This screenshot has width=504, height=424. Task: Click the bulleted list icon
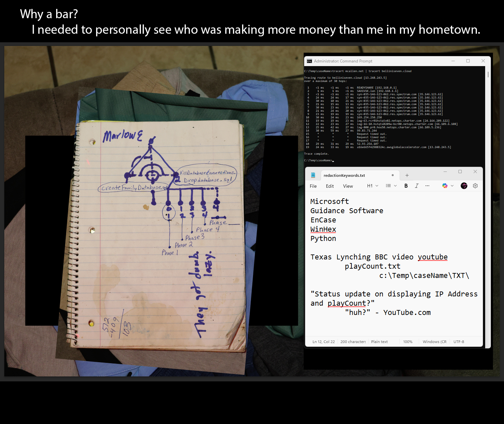388,186
